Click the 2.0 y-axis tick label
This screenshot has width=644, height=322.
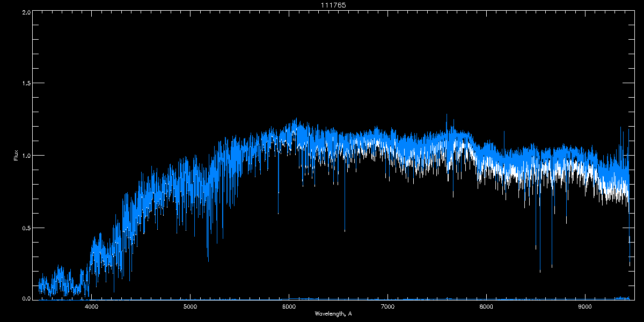pos(26,12)
